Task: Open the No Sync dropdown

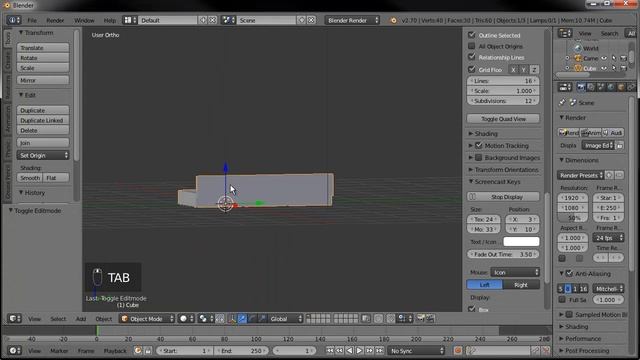Action: [x=417, y=351]
